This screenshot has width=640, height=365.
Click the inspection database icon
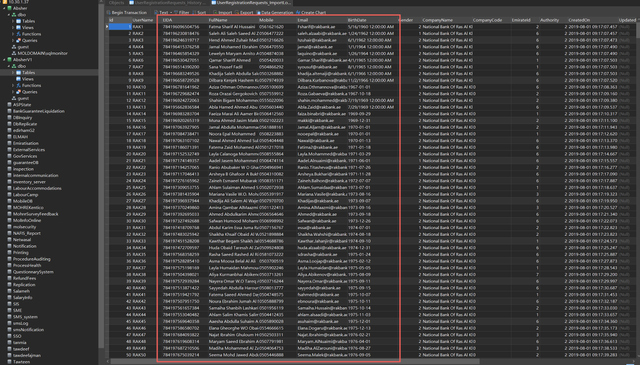coord(9,169)
